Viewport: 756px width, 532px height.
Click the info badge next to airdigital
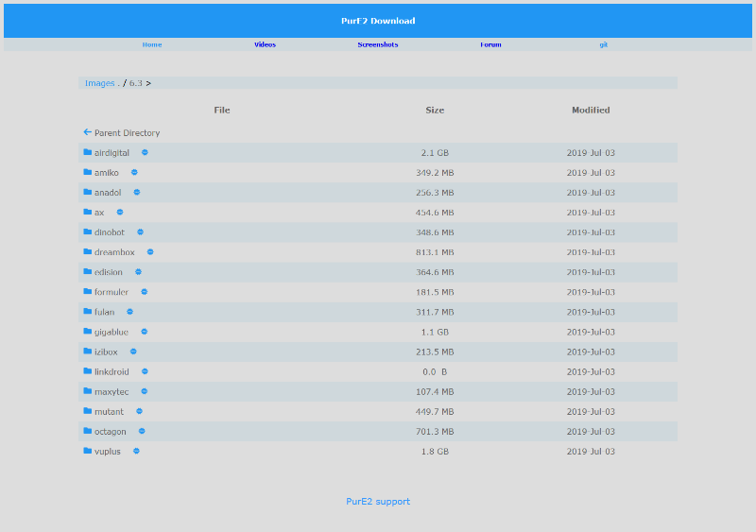(145, 152)
